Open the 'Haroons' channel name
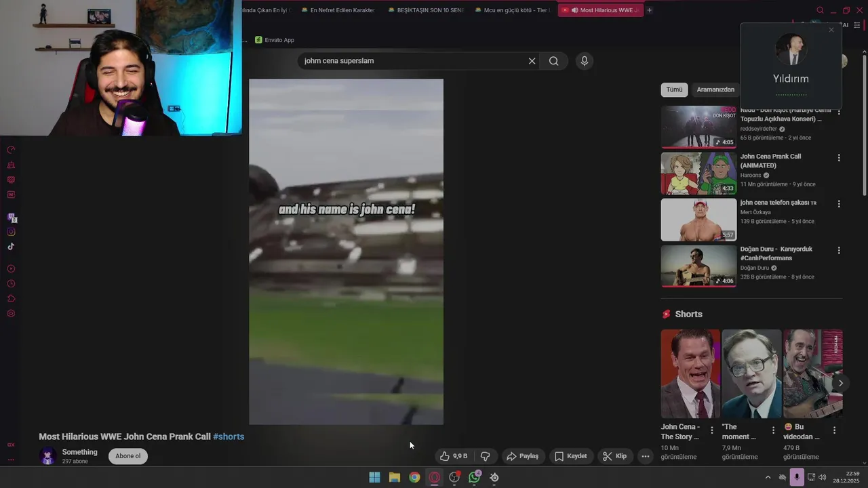 750,176
